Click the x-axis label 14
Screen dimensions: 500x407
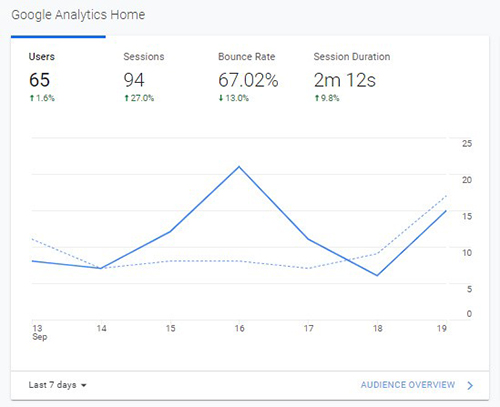(x=101, y=329)
